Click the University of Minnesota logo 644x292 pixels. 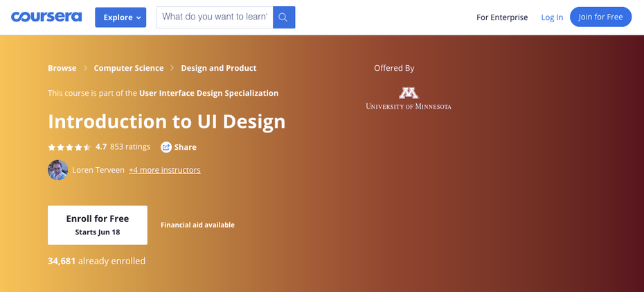point(409,98)
